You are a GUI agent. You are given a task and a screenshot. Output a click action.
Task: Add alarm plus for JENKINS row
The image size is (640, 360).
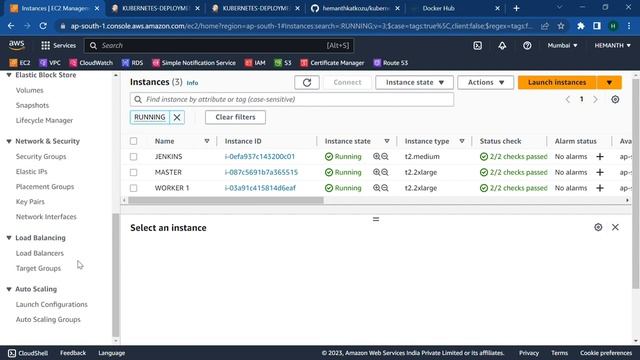[600, 157]
